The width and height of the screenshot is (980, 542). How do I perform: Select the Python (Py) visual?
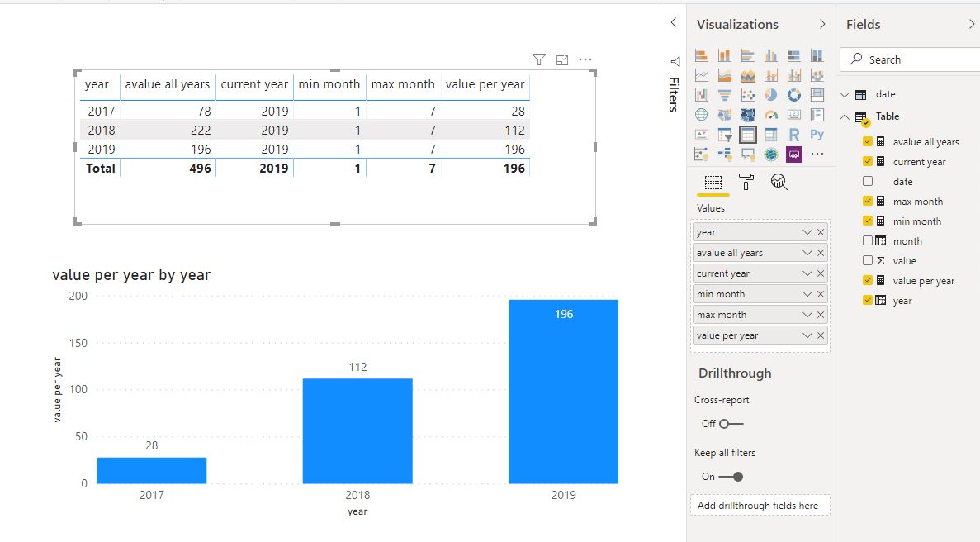click(x=817, y=135)
